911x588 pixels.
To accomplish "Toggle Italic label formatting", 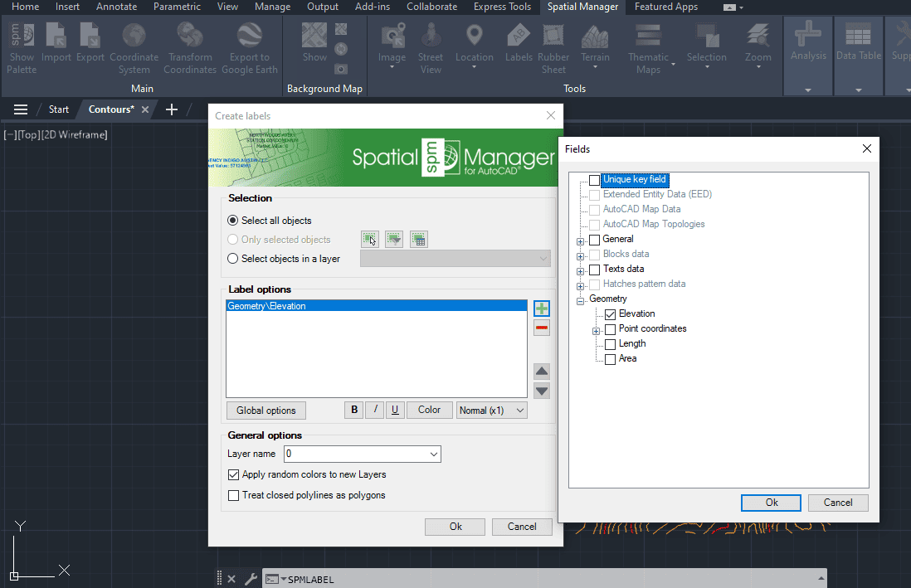I will (375, 410).
